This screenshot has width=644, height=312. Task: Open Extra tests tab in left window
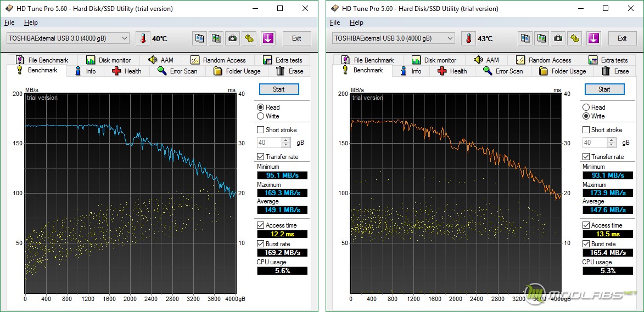283,60
